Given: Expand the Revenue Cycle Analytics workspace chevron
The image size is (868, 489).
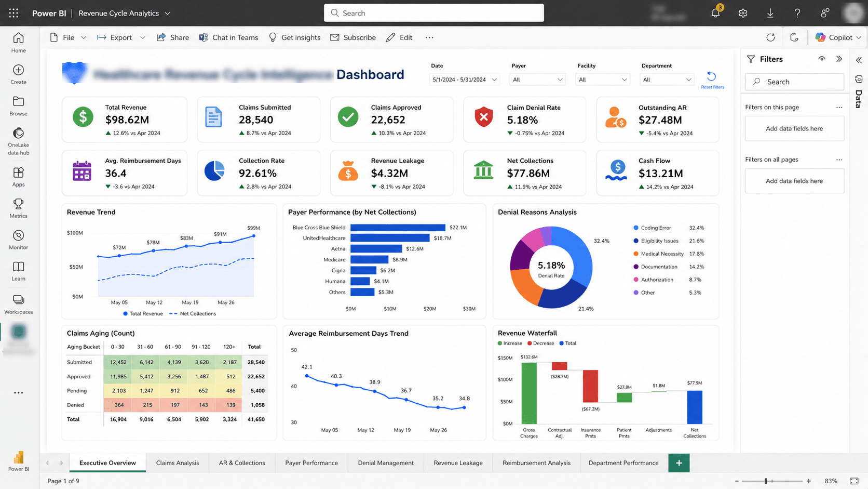Looking at the screenshot, I should coord(168,13).
